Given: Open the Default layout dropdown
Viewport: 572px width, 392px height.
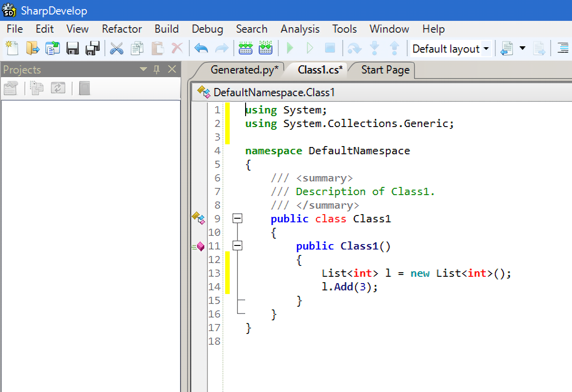Looking at the screenshot, I should point(486,49).
